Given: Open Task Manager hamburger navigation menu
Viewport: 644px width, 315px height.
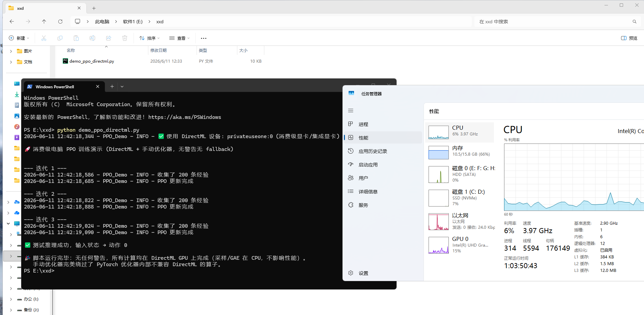Looking at the screenshot, I should click(x=351, y=111).
